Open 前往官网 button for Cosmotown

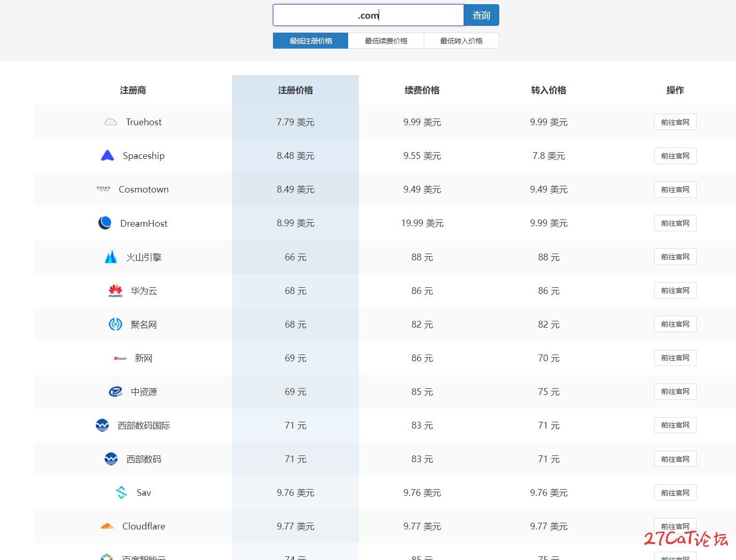tap(675, 189)
